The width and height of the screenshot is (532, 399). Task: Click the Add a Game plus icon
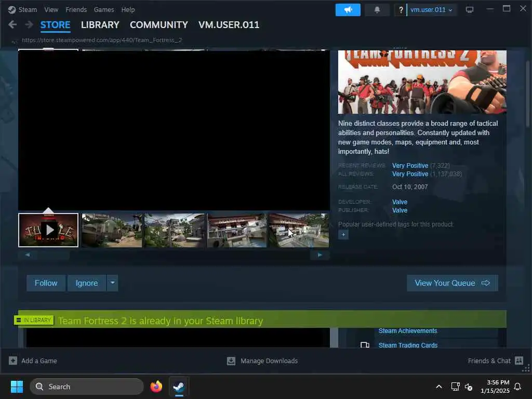pos(13,361)
